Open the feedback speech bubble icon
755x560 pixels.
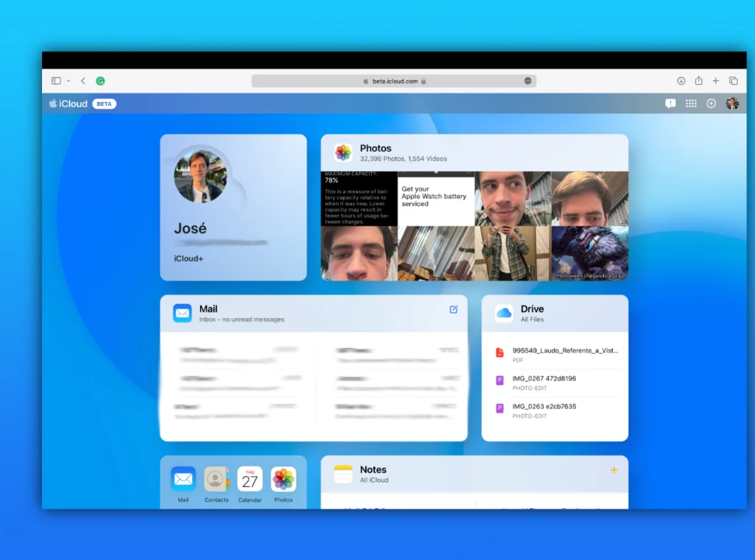[x=670, y=103]
